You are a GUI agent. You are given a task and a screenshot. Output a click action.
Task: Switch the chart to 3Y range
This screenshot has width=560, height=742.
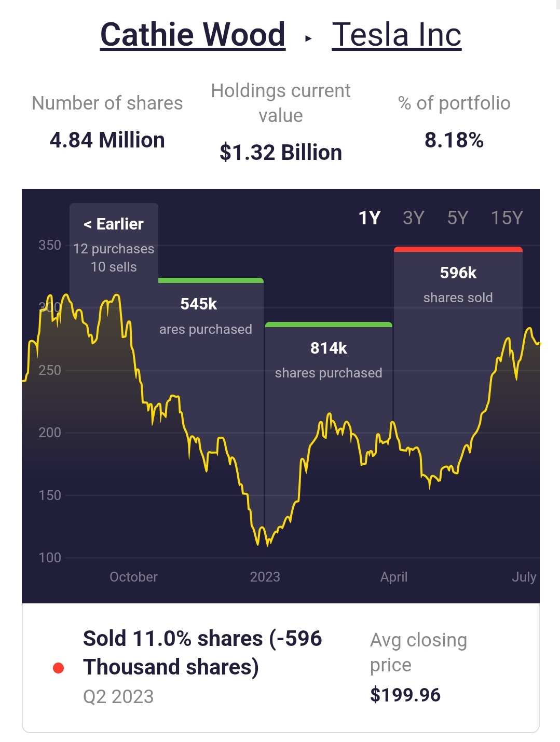click(414, 218)
